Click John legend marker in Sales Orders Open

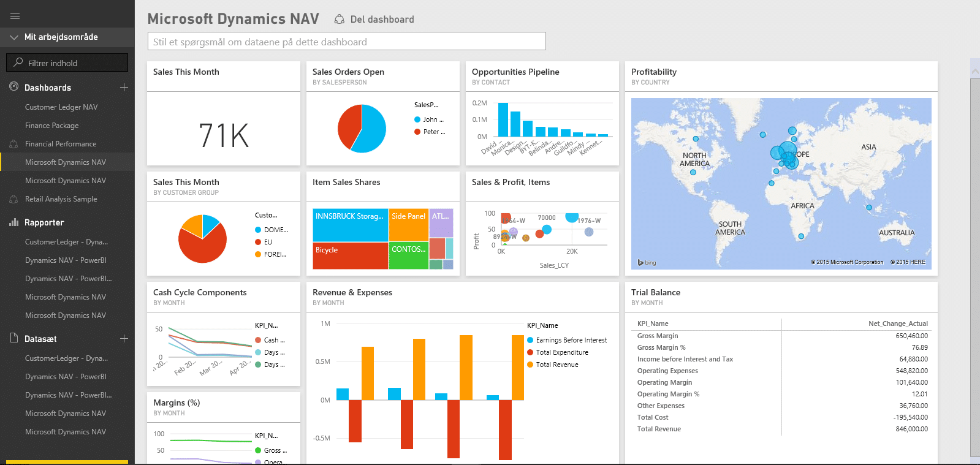417,119
